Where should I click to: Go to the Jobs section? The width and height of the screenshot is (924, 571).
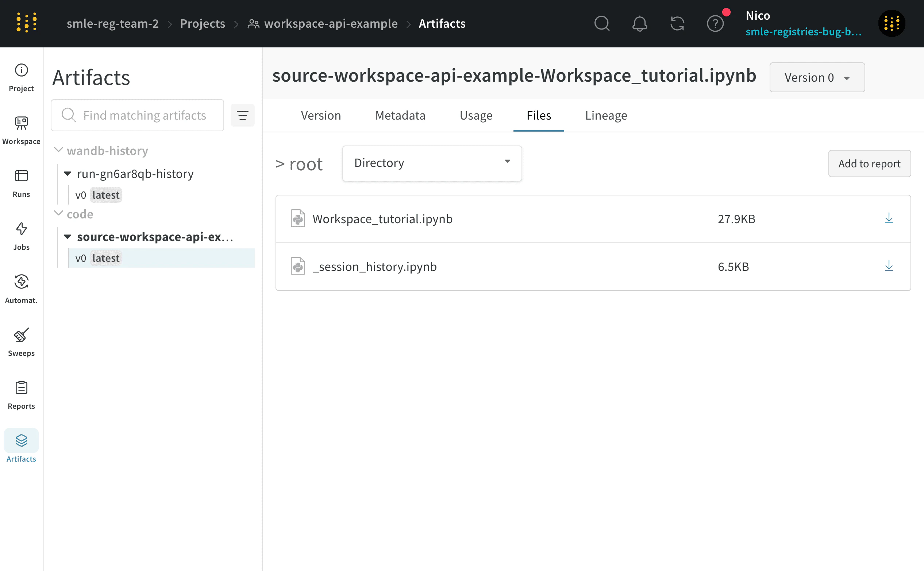point(21,236)
